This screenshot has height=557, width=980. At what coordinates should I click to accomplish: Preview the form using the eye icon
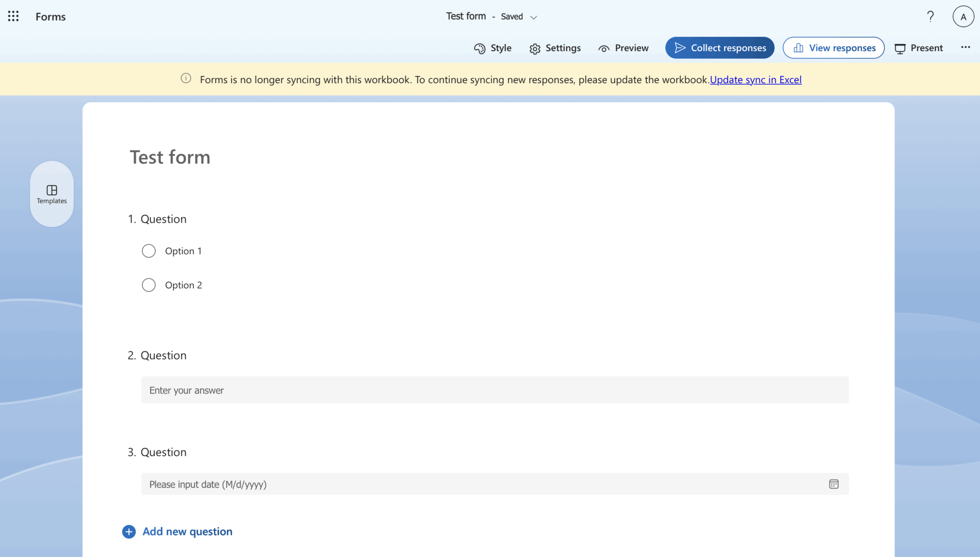click(624, 48)
